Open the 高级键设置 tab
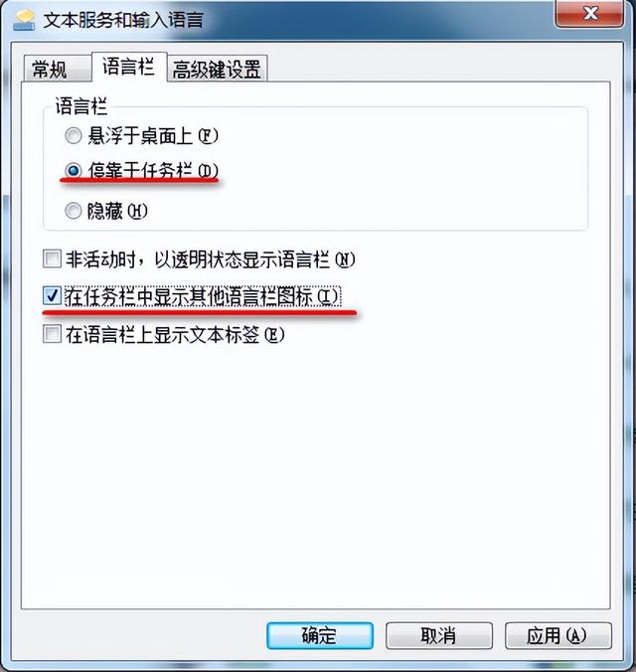Screen dimensions: 636x672 [x=217, y=69]
